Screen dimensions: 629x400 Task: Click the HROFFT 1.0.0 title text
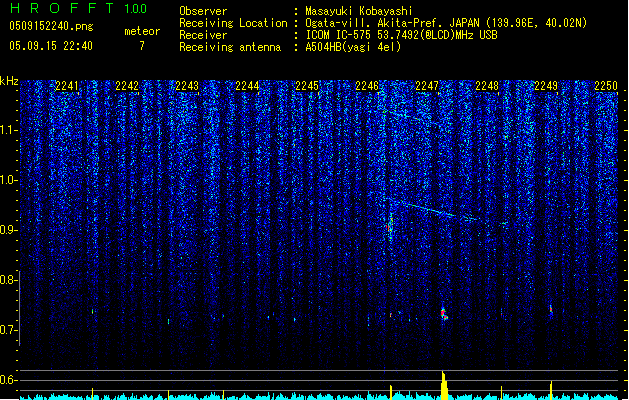[78, 8]
